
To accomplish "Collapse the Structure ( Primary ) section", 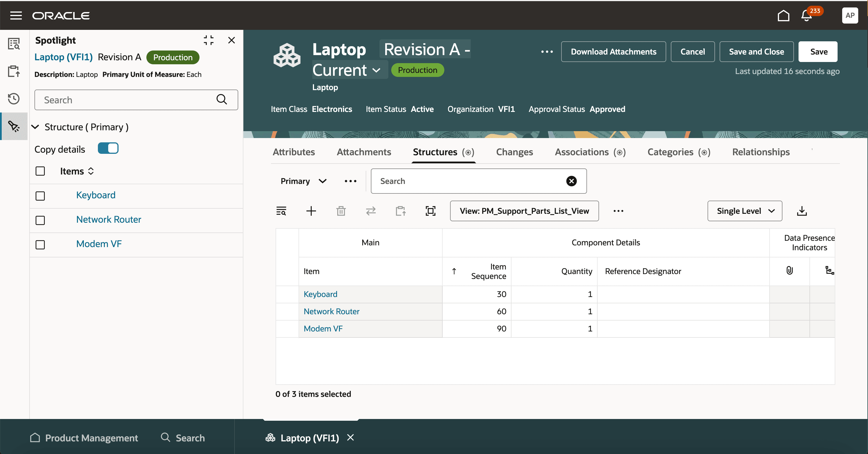I will point(35,127).
